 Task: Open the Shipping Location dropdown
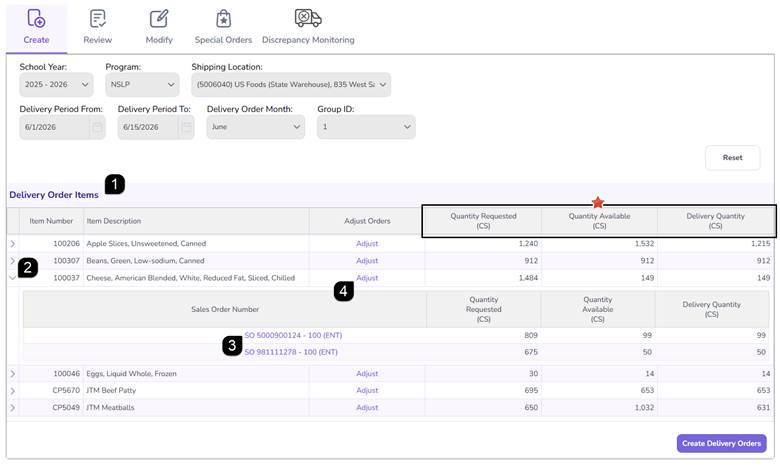(291, 85)
